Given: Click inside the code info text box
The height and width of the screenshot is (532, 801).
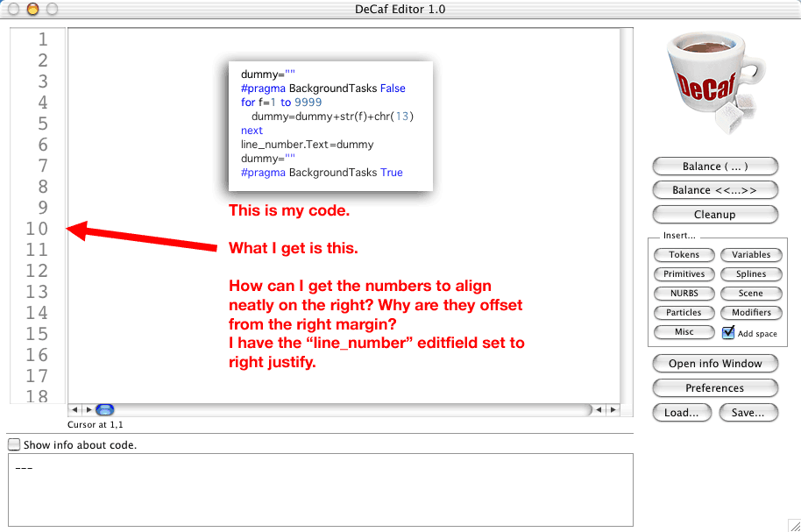Looking at the screenshot, I should click(x=320, y=489).
